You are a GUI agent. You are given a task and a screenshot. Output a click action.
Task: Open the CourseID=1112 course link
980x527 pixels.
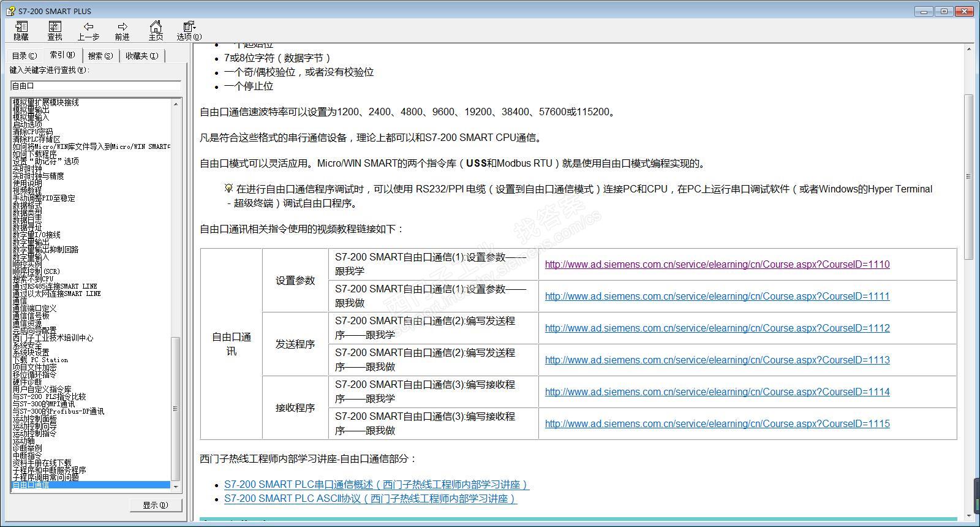click(717, 328)
